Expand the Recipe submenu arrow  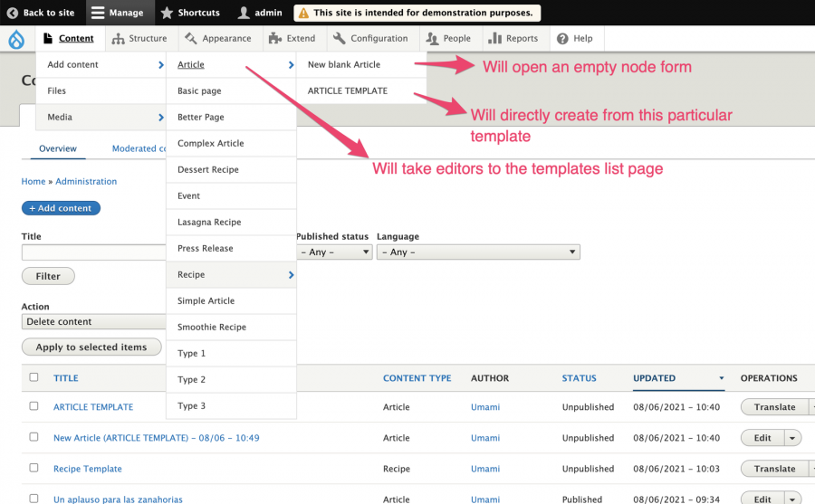click(291, 275)
